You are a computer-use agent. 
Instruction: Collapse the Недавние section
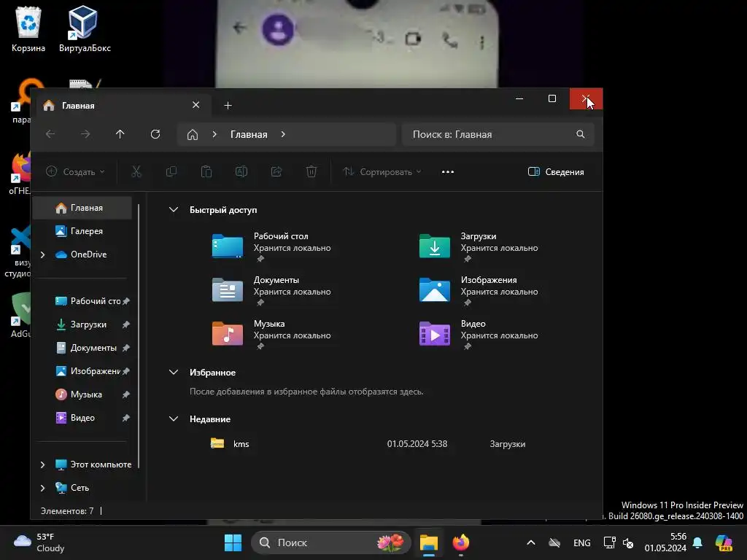click(174, 419)
